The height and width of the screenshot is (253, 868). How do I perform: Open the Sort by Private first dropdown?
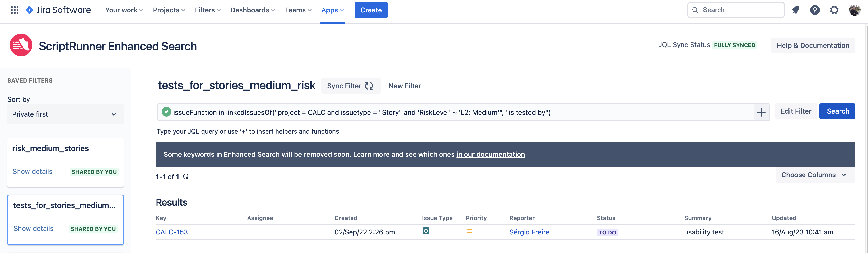pyautogui.click(x=65, y=114)
